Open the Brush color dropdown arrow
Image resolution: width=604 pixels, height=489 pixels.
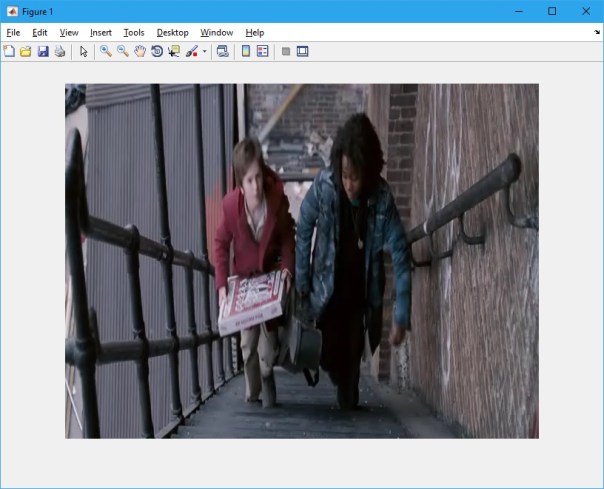[204, 51]
